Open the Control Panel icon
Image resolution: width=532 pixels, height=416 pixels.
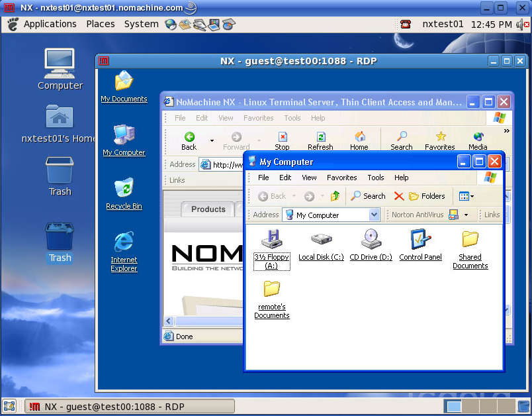(420, 240)
